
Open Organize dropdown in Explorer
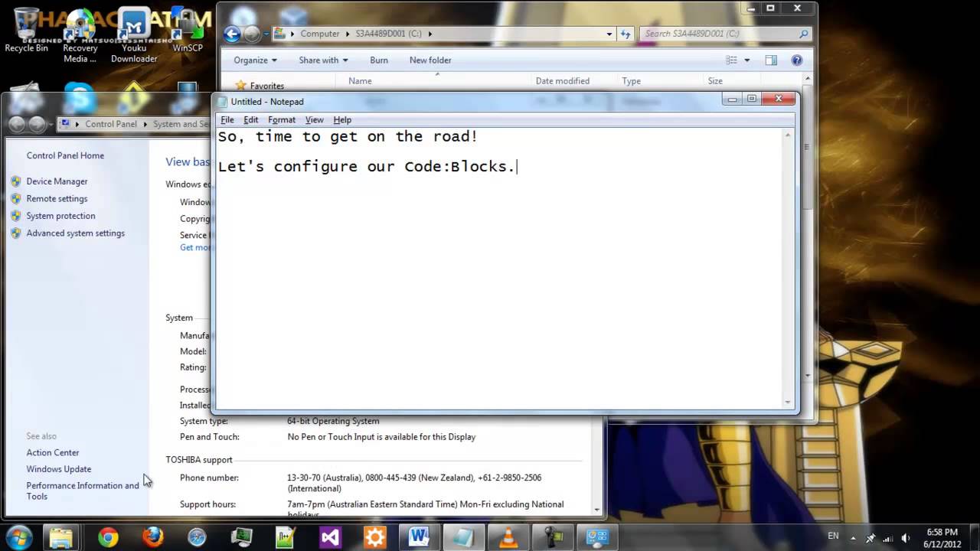(256, 60)
